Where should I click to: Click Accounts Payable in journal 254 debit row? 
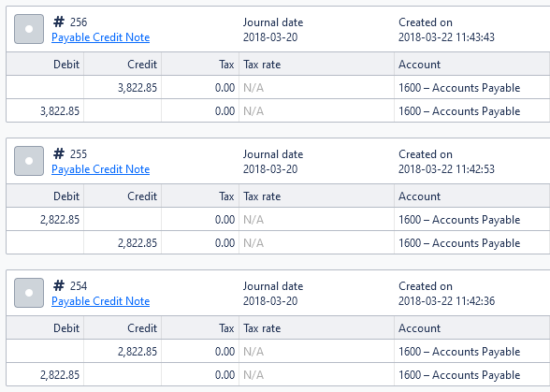459,375
